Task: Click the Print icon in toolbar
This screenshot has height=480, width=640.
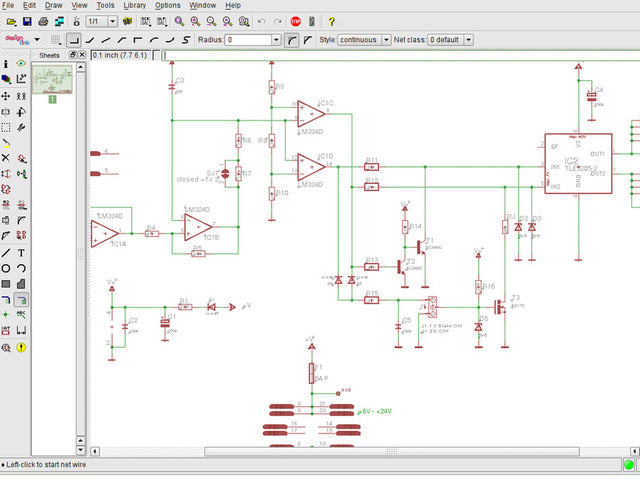Action: [43, 21]
